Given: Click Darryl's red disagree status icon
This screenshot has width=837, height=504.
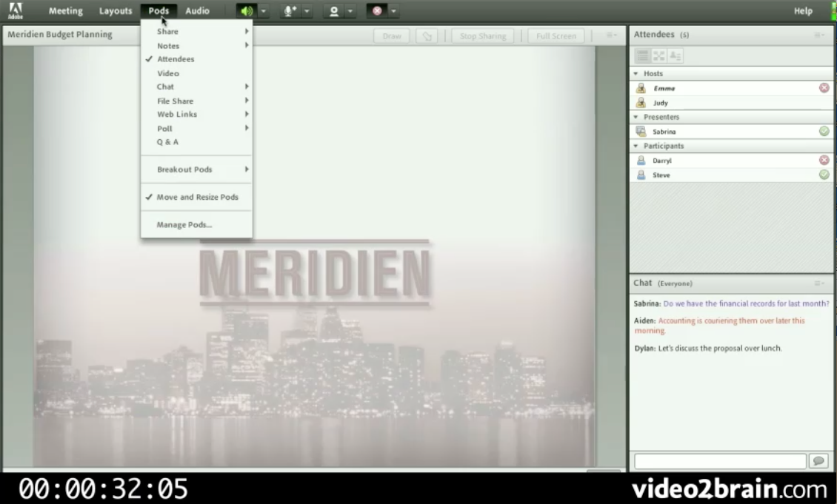Looking at the screenshot, I should (x=824, y=160).
